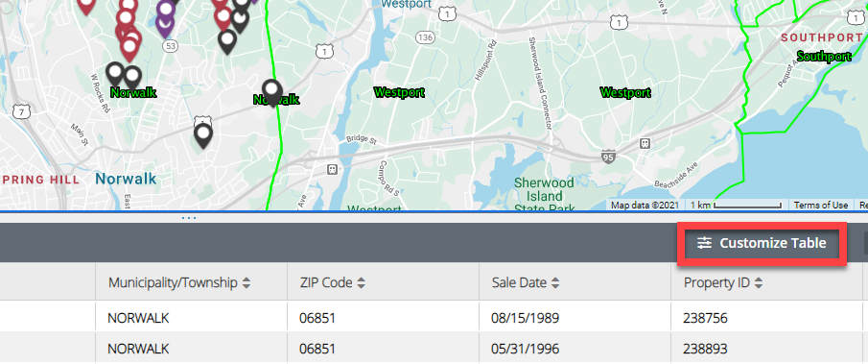Sort the Sale Date column
This screenshot has width=868, height=364.
tap(555, 283)
